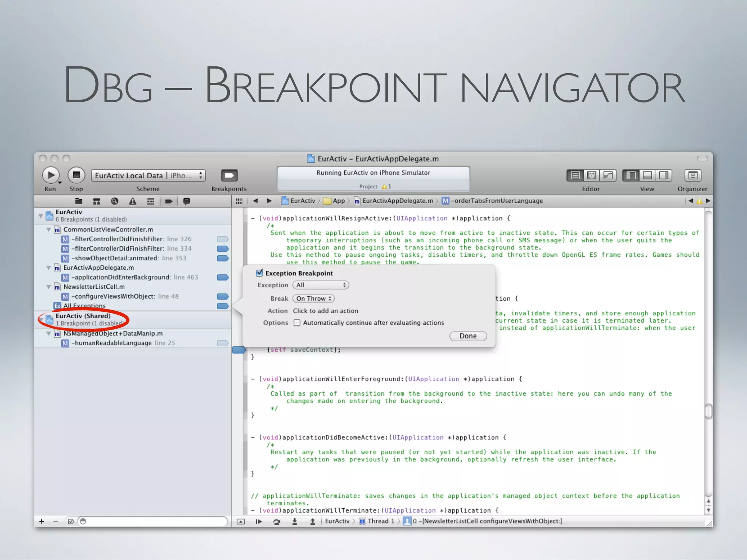This screenshot has height=560, width=747.
Task: Disable applicationDidEnterBackground breakpoint indicator
Action: click(x=222, y=277)
